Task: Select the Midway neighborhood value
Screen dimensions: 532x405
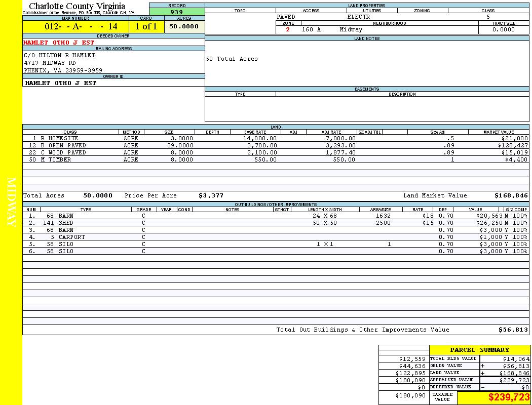Action: pos(351,29)
